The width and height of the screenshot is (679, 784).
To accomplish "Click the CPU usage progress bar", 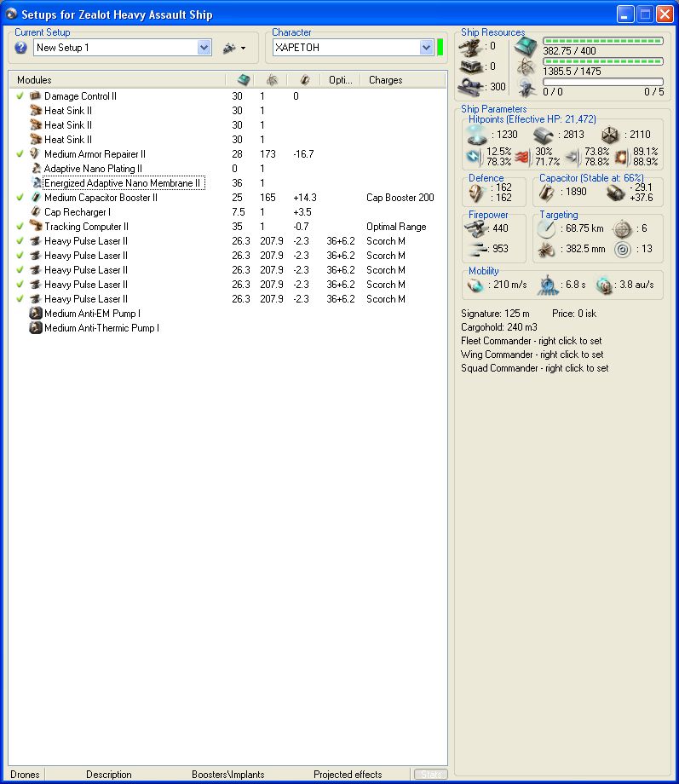I will [603, 41].
